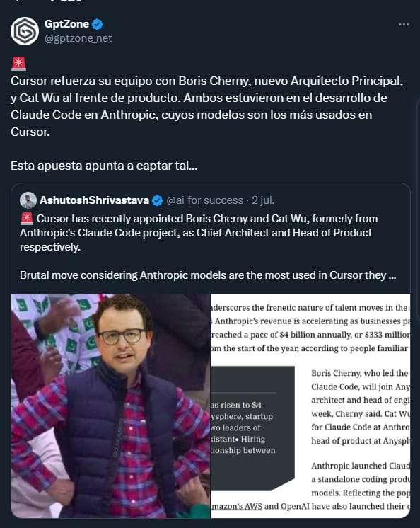Open the three-dot more options menu
This screenshot has width=420, height=528.
click(x=404, y=24)
